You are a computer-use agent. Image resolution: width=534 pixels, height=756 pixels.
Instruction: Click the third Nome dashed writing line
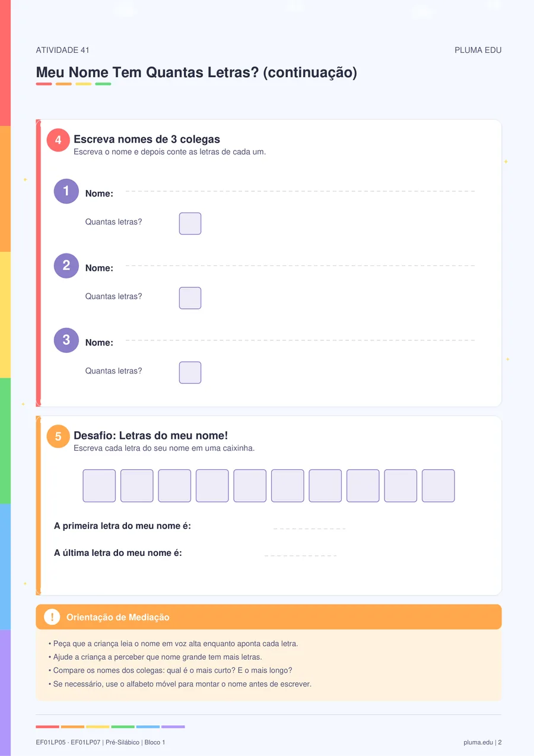(x=300, y=340)
